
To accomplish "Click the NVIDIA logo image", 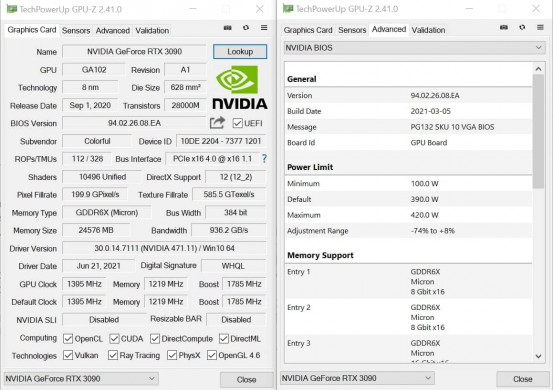I will [x=240, y=87].
